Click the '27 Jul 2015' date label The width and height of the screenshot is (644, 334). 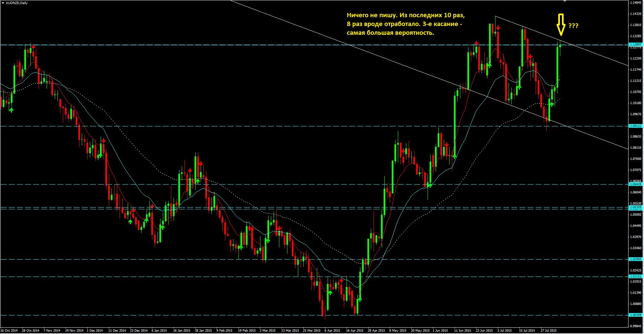tap(549, 331)
